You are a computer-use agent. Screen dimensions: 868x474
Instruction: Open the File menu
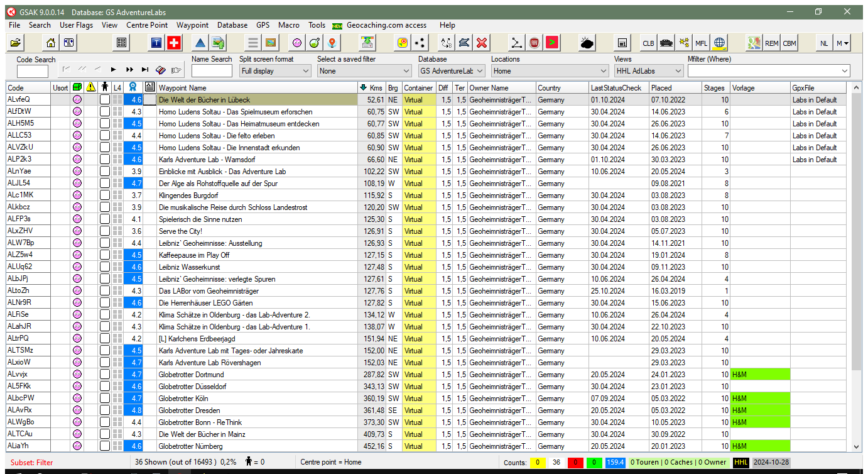(14, 25)
